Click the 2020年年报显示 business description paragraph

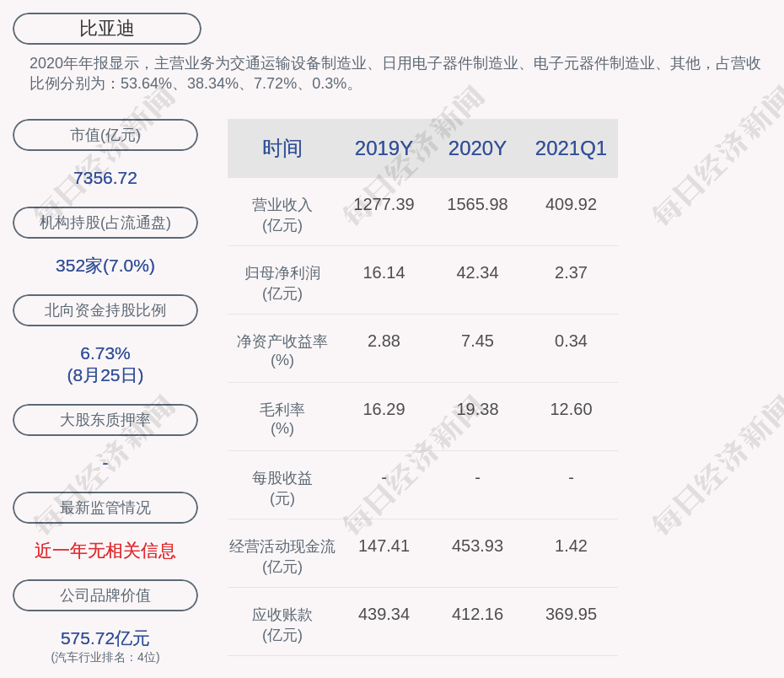(x=395, y=73)
